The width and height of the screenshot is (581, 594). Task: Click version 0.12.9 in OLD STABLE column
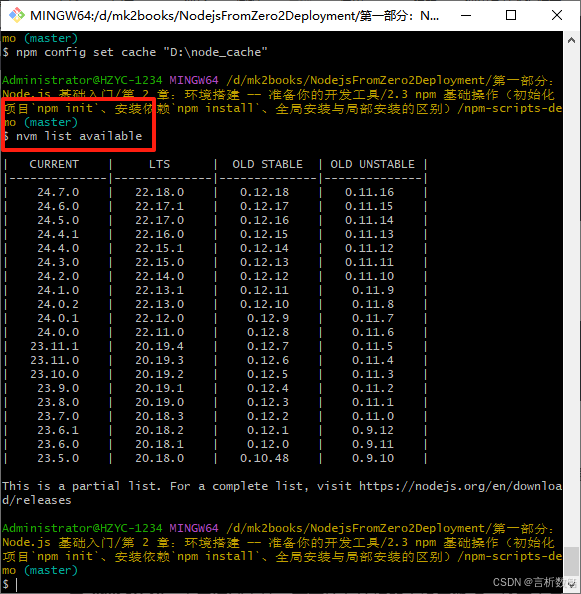tap(268, 318)
